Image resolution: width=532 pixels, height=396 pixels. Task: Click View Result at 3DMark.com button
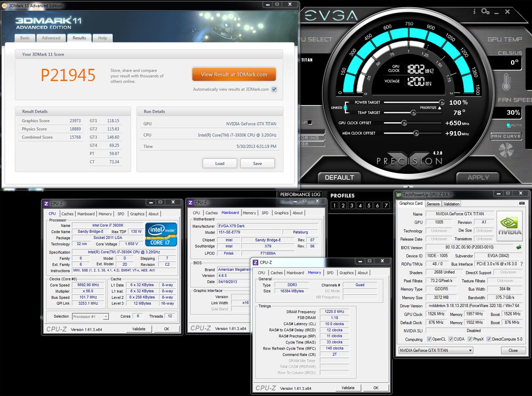pos(234,74)
